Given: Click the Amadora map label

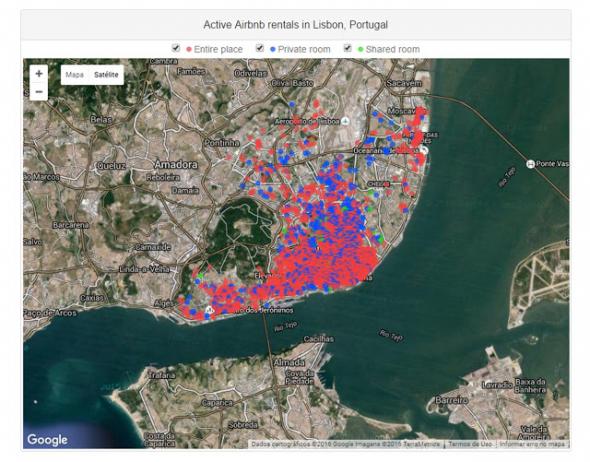Looking at the screenshot, I should pos(176,164).
